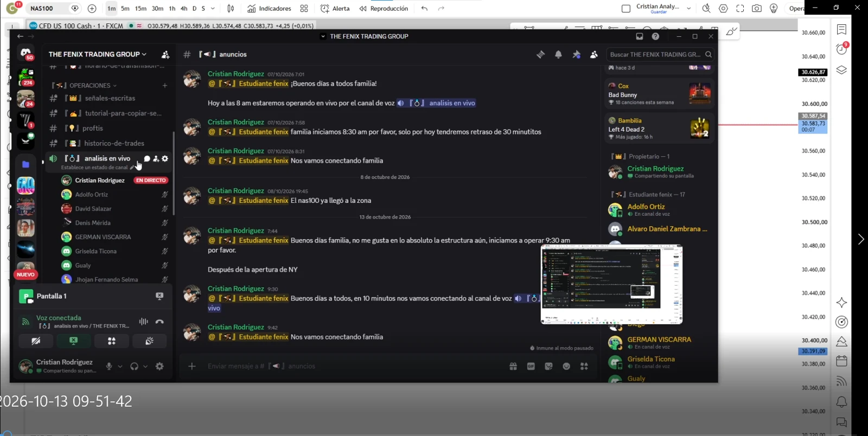The height and width of the screenshot is (436, 868).
Task: Open the pinned messages icon
Action: [x=576, y=54]
